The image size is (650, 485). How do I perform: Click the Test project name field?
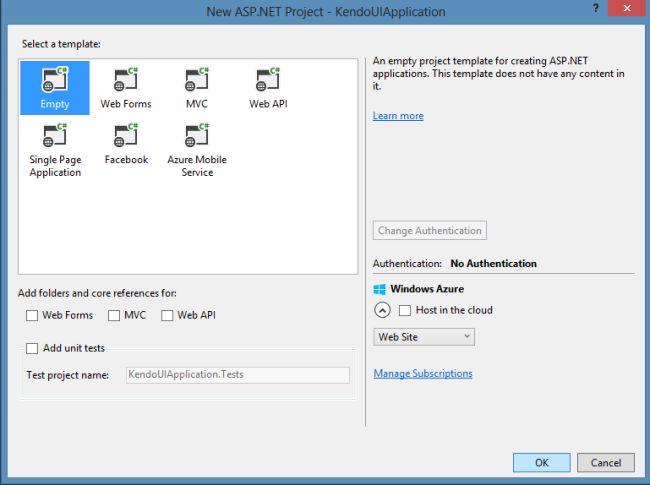pos(238,375)
